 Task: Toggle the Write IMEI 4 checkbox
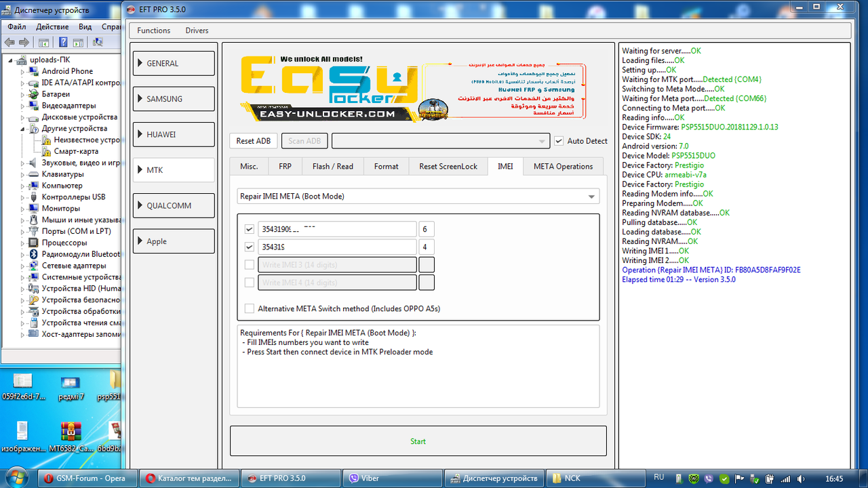click(250, 282)
